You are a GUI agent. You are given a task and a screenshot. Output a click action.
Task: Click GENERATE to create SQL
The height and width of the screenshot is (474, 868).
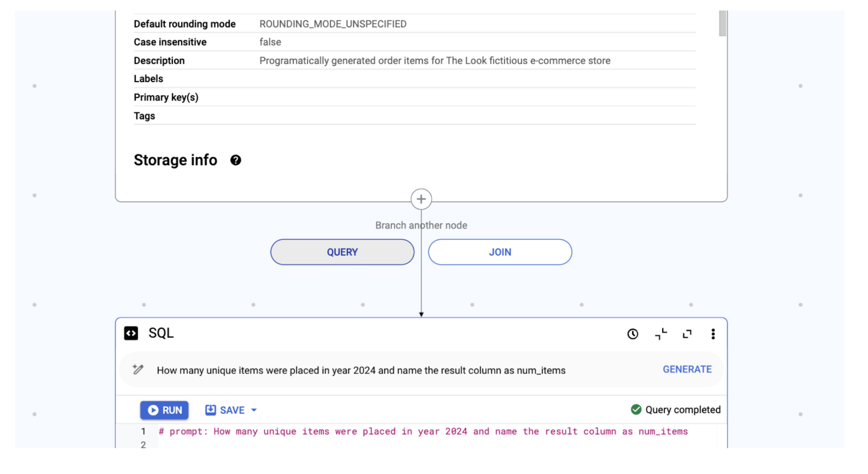click(687, 369)
